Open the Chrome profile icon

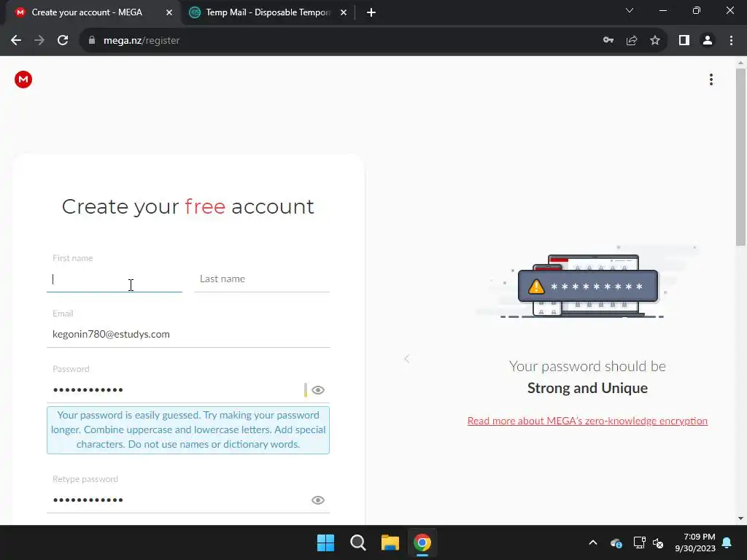coord(708,41)
